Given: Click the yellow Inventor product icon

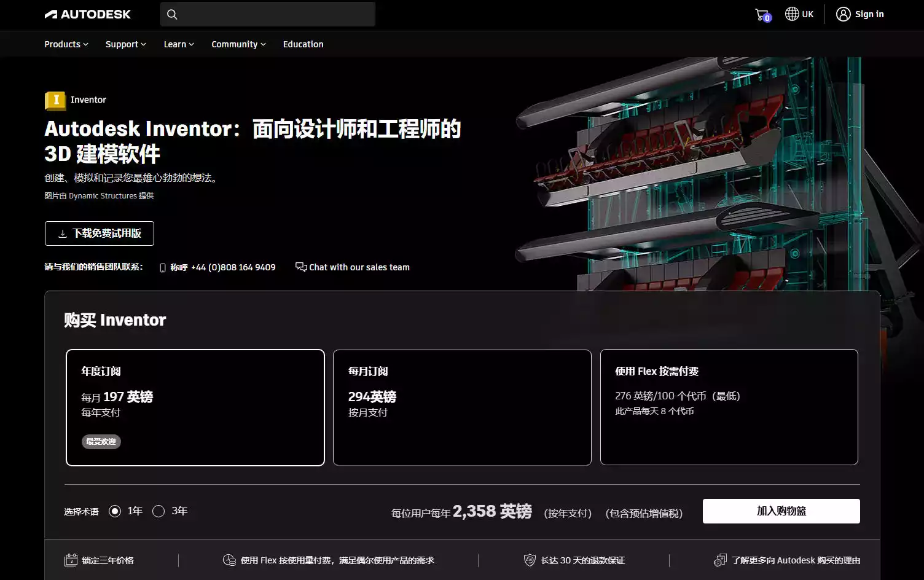Looking at the screenshot, I should click(x=55, y=100).
